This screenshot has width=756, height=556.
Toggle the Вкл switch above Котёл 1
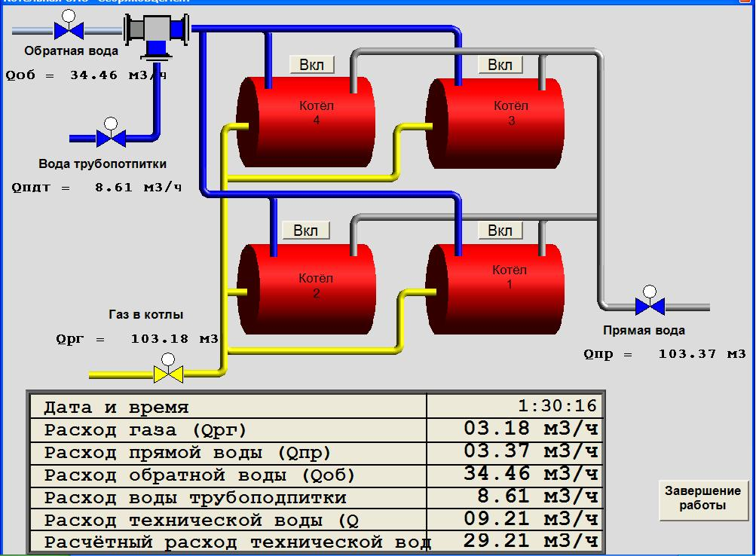click(500, 230)
